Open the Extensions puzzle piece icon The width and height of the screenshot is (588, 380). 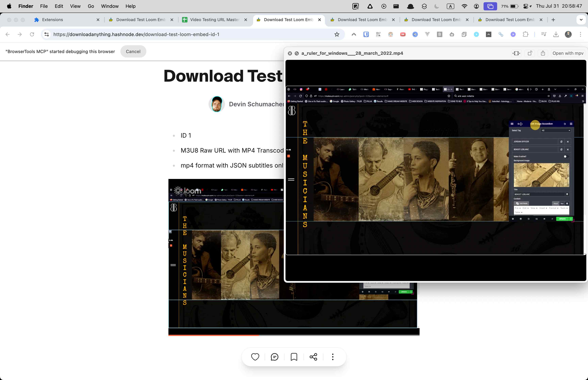click(525, 34)
